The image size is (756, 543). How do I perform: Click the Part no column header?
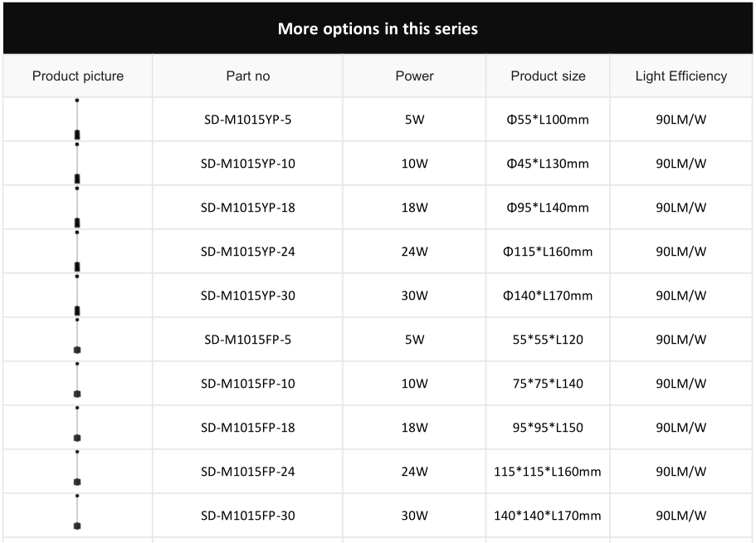[248, 76]
